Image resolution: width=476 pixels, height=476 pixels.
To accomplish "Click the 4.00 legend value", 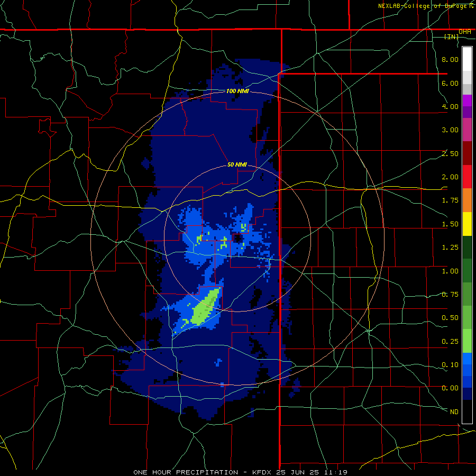I will pos(450,106).
